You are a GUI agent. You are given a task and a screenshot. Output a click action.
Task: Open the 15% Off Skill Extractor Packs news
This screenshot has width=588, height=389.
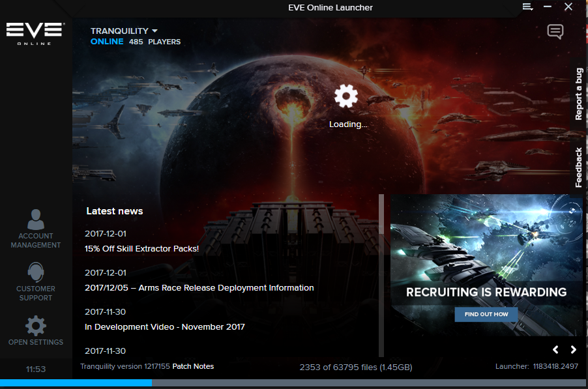(141, 249)
